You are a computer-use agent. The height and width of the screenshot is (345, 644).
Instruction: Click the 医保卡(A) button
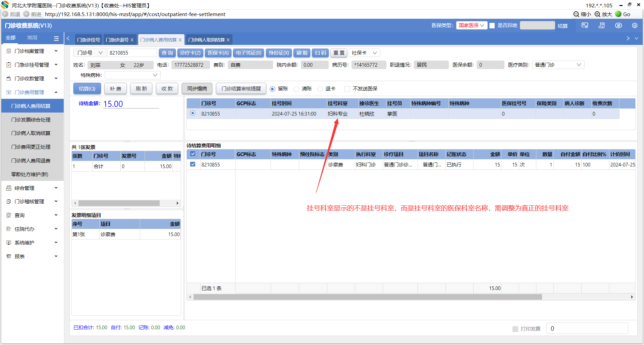(218, 53)
